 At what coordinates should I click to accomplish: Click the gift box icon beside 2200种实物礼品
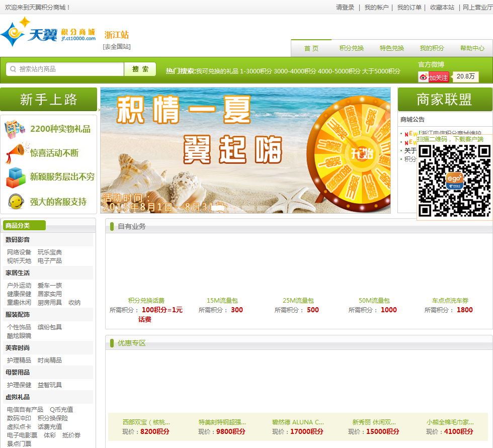click(x=15, y=129)
